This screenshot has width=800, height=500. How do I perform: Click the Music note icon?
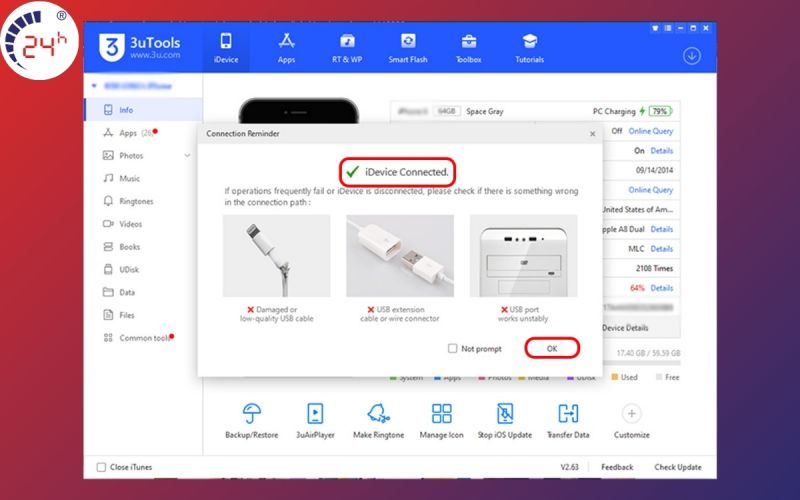108,178
